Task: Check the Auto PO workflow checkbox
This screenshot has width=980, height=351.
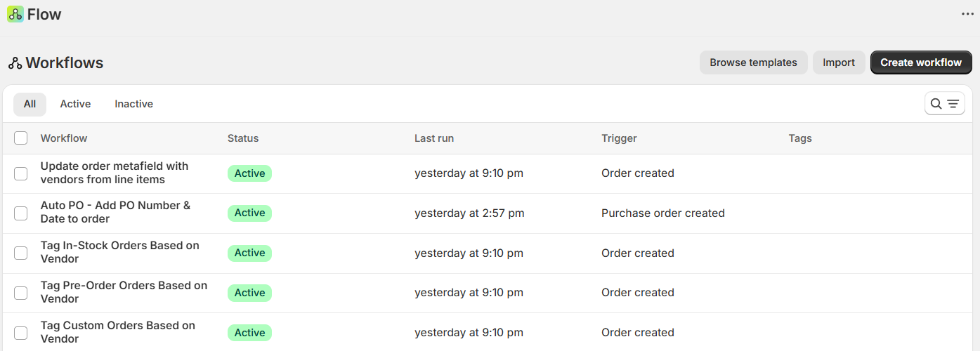Action: point(21,213)
